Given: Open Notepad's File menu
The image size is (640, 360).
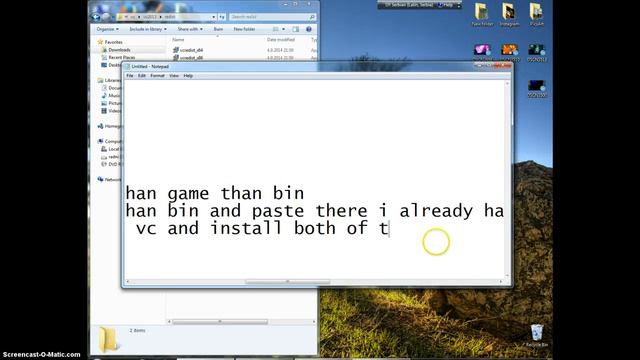Looking at the screenshot, I should [130, 76].
